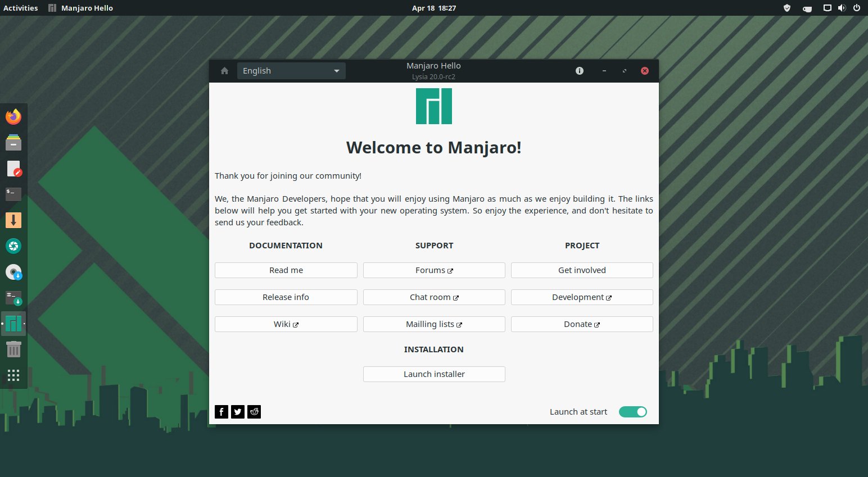Open Firefox from the dock

[x=13, y=116]
